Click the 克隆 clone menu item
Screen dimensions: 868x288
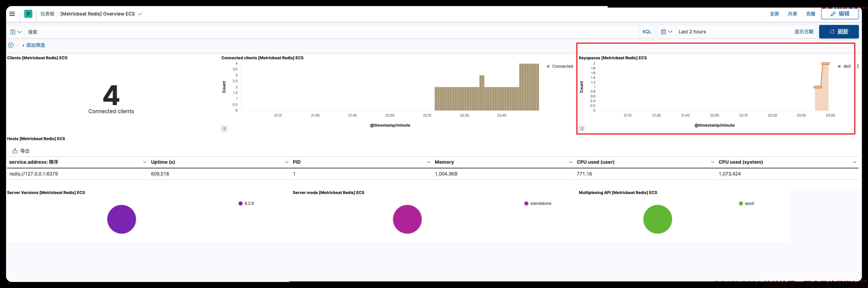pos(811,14)
